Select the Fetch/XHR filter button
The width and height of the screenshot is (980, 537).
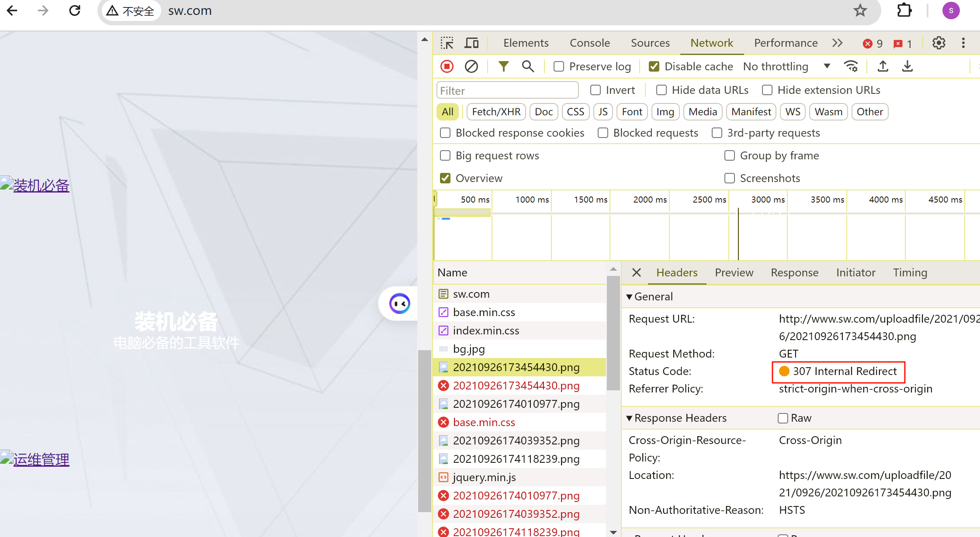496,112
